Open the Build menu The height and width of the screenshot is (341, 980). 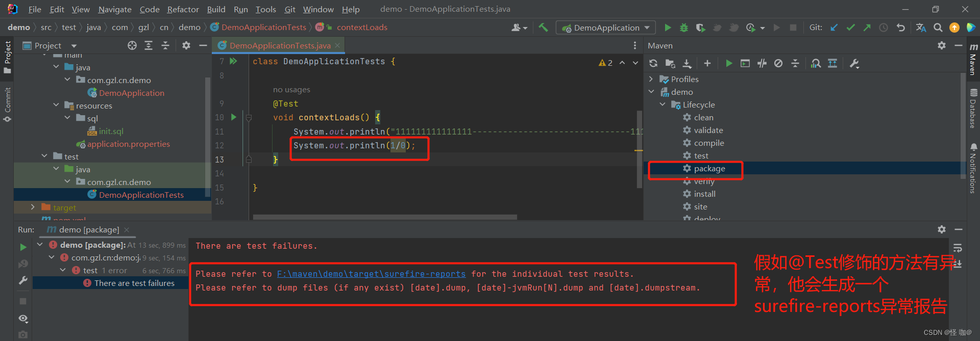(216, 9)
